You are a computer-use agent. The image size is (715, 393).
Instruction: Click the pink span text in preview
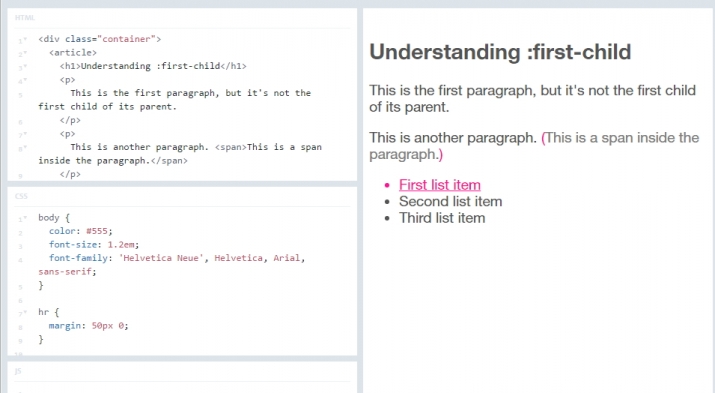click(x=534, y=146)
